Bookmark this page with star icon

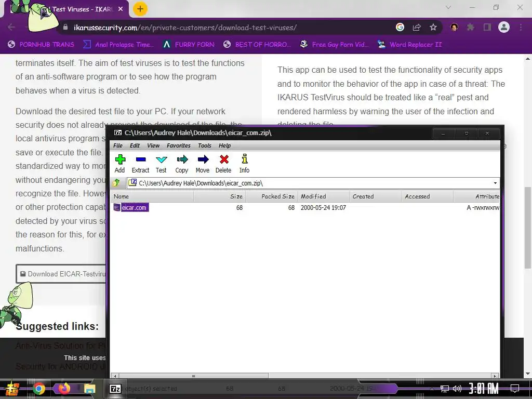click(433, 28)
